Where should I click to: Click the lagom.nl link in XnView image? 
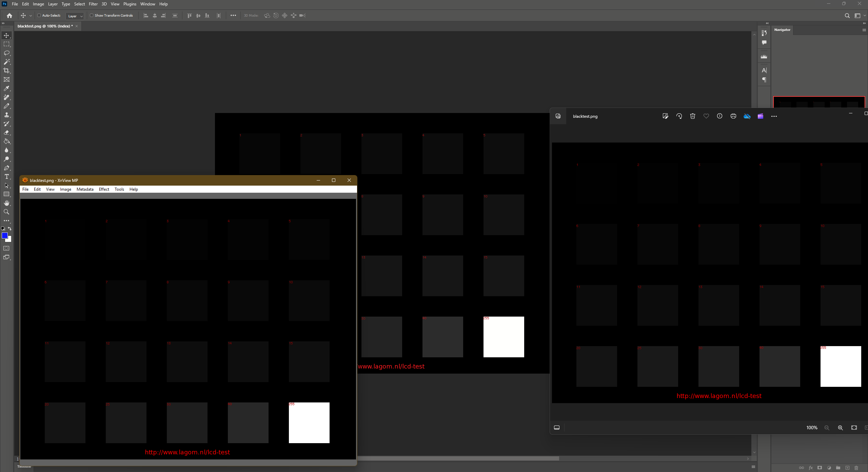click(187, 452)
